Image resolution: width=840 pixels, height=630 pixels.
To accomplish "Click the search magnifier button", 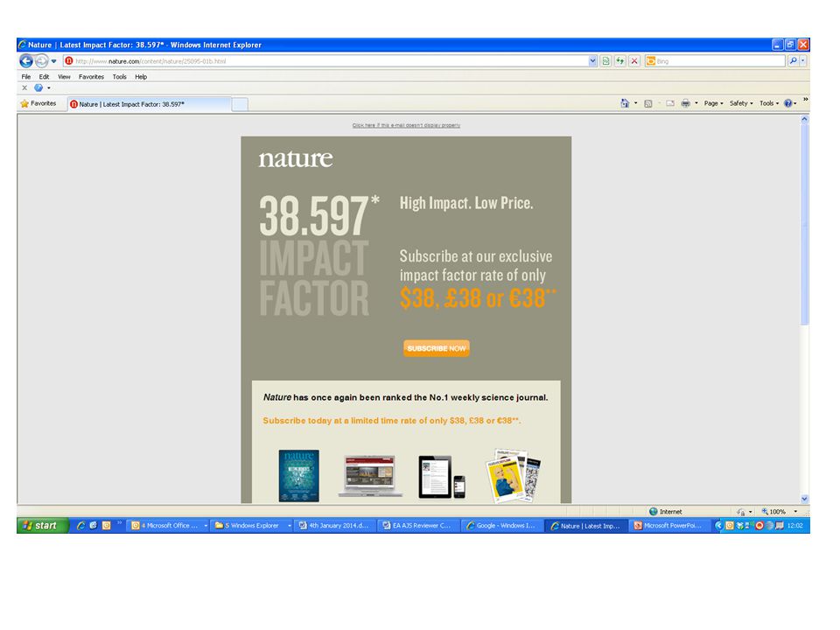I will click(x=793, y=61).
